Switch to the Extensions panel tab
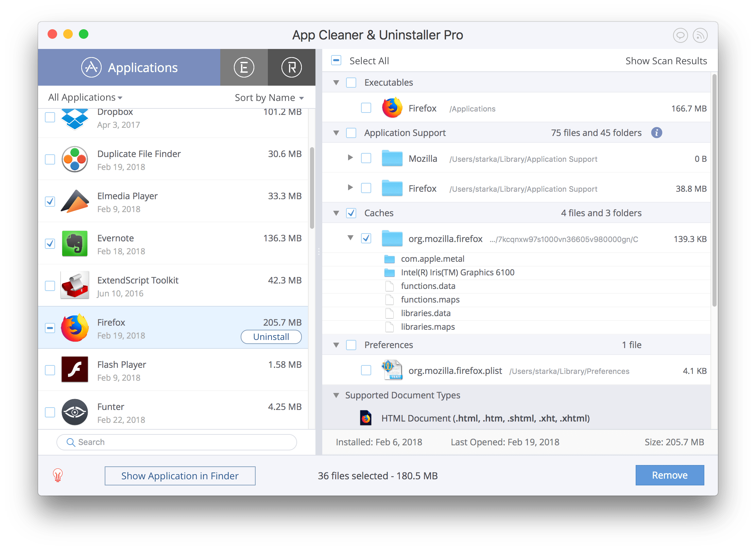 coord(244,67)
